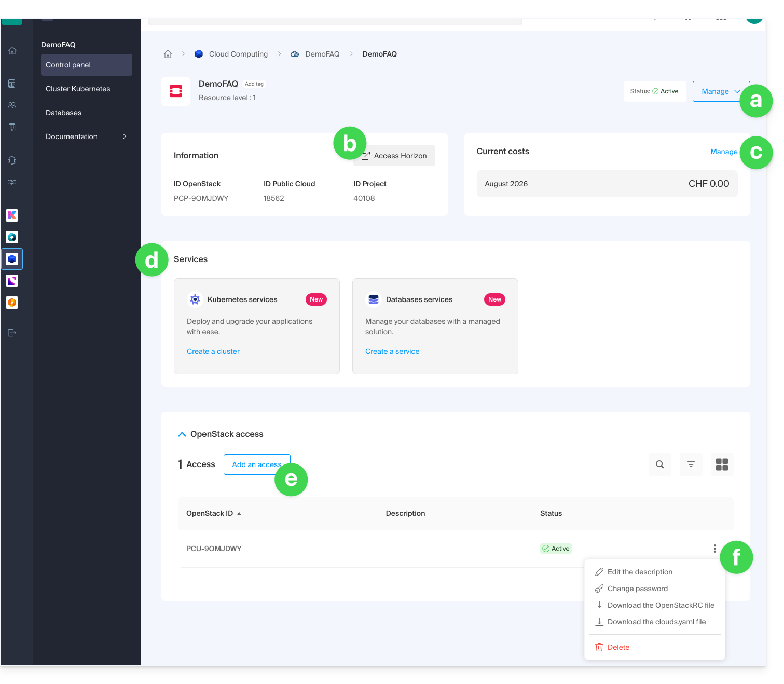Click the Active badge in access row
The image size is (784, 684).
556,549
